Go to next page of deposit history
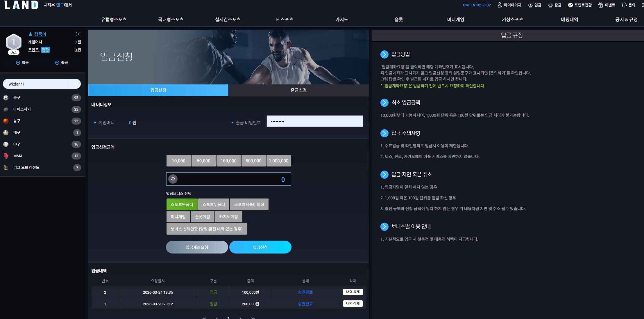 coord(241,318)
